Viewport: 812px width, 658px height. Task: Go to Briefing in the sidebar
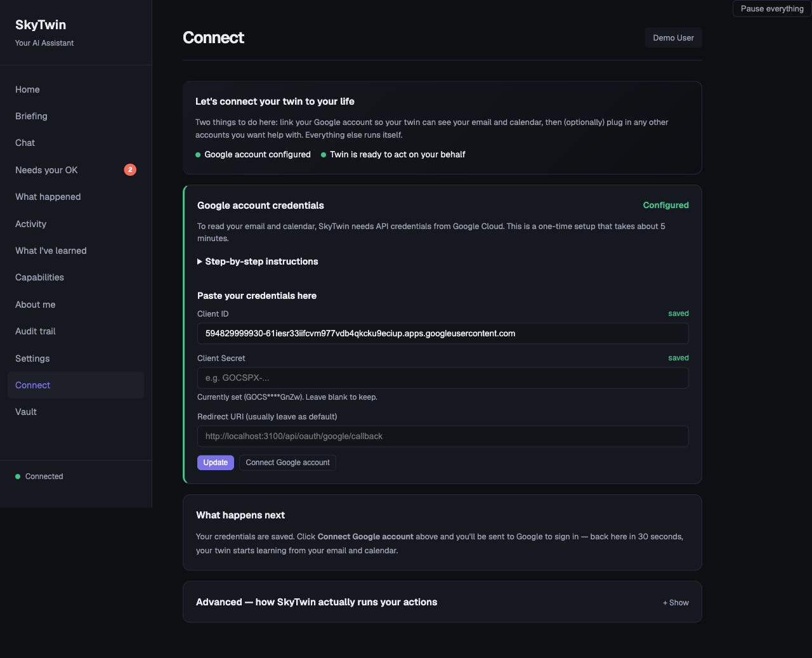point(75,116)
